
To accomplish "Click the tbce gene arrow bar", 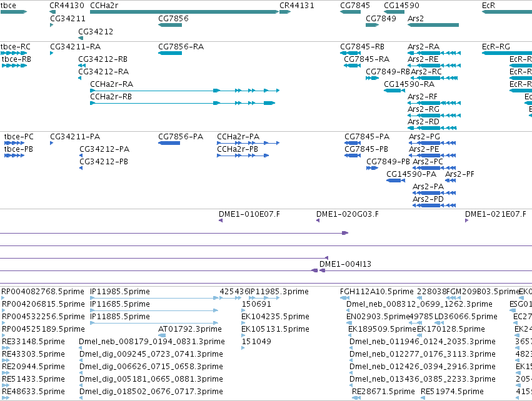I will click(x=14, y=12).
